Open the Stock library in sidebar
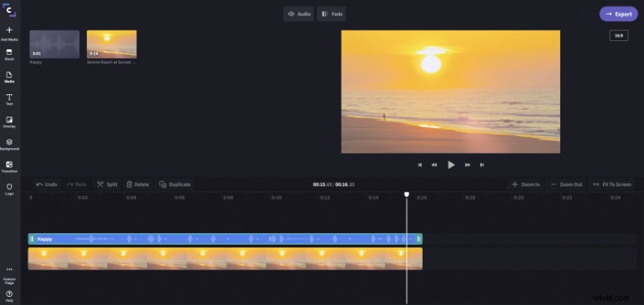Viewport: 644px width, 305px height. [9, 55]
